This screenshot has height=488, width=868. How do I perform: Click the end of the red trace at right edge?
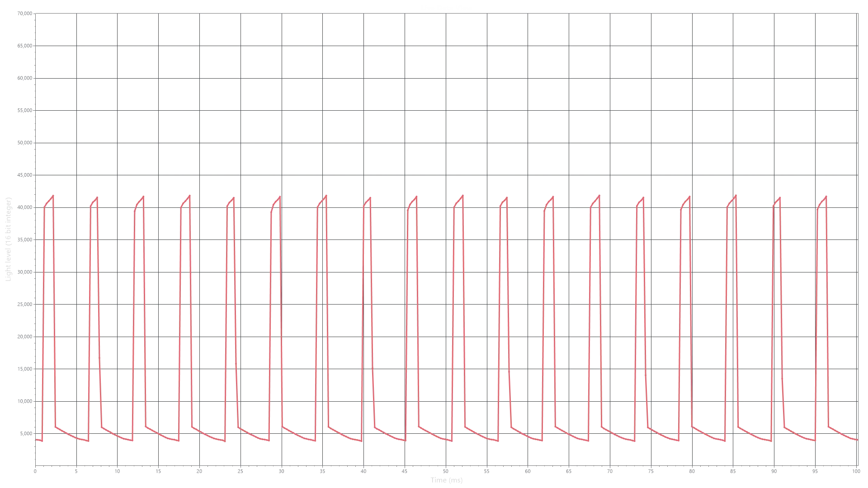pyautogui.click(x=856, y=439)
